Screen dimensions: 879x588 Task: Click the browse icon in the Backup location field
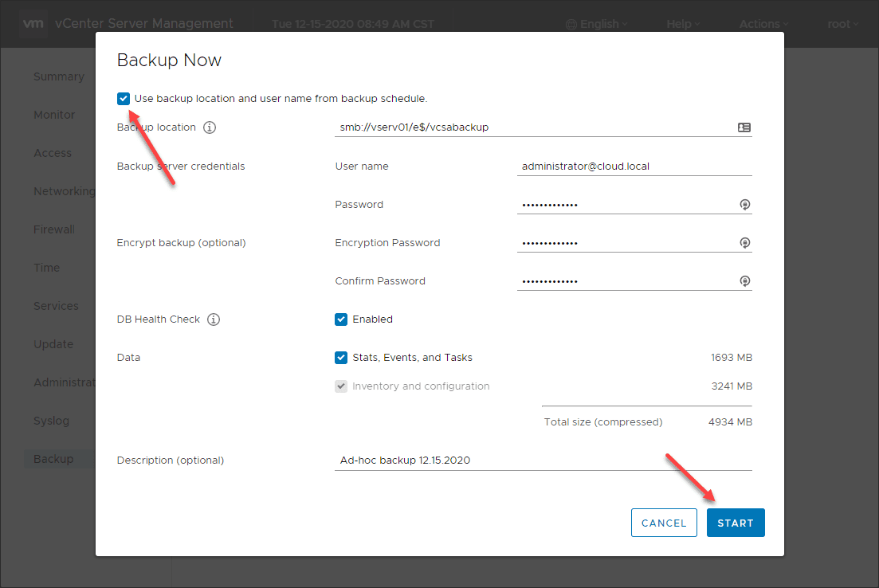(x=743, y=127)
